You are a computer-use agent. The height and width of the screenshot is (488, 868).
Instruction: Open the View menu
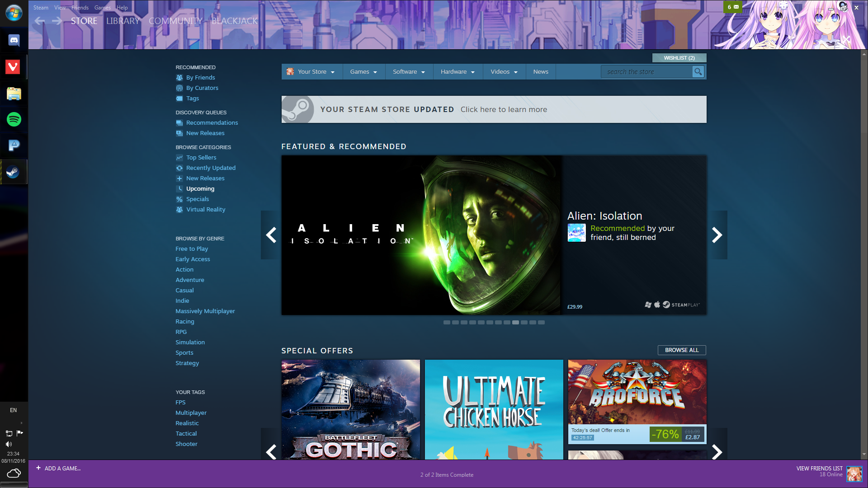pyautogui.click(x=60, y=8)
